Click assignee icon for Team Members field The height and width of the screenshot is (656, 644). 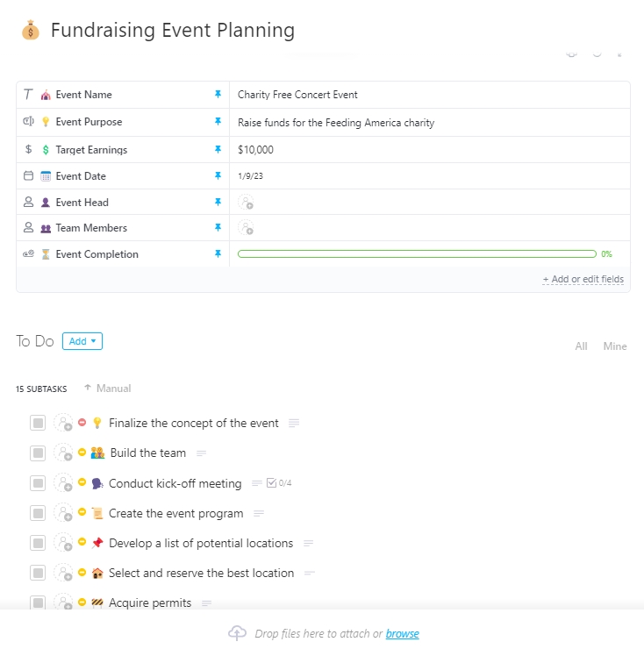click(246, 228)
